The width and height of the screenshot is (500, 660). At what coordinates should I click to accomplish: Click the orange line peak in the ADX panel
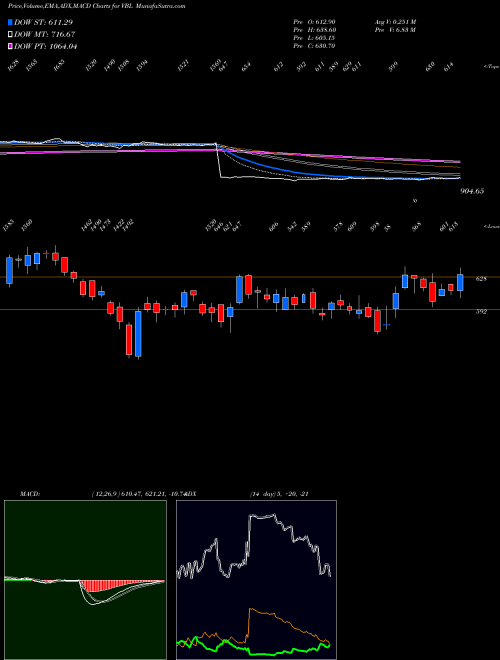click(251, 609)
